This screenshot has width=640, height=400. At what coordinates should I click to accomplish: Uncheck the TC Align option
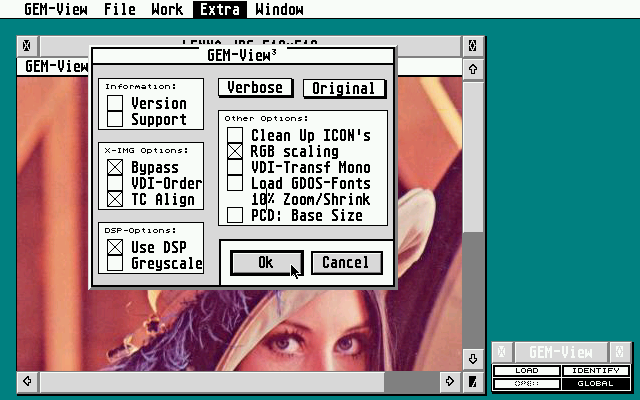pos(115,199)
